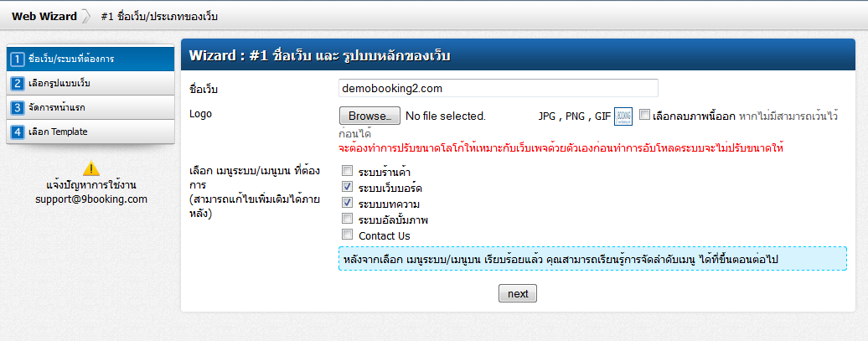Click the ชื่อเว็บ text field

(499, 88)
